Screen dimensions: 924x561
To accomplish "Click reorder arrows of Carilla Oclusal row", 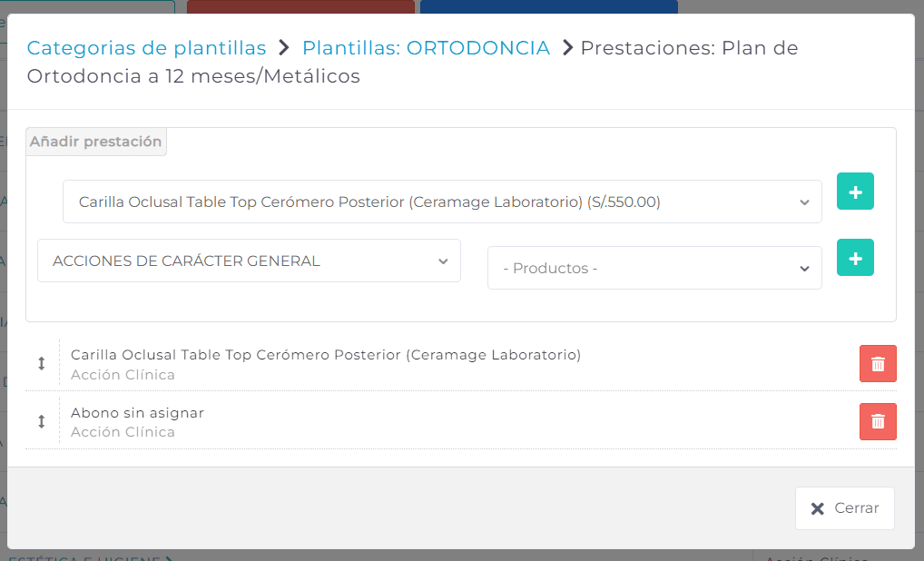I will 41,364.
